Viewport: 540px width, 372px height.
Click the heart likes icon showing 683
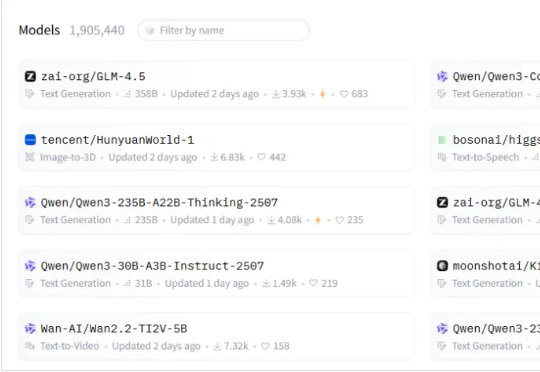(344, 94)
